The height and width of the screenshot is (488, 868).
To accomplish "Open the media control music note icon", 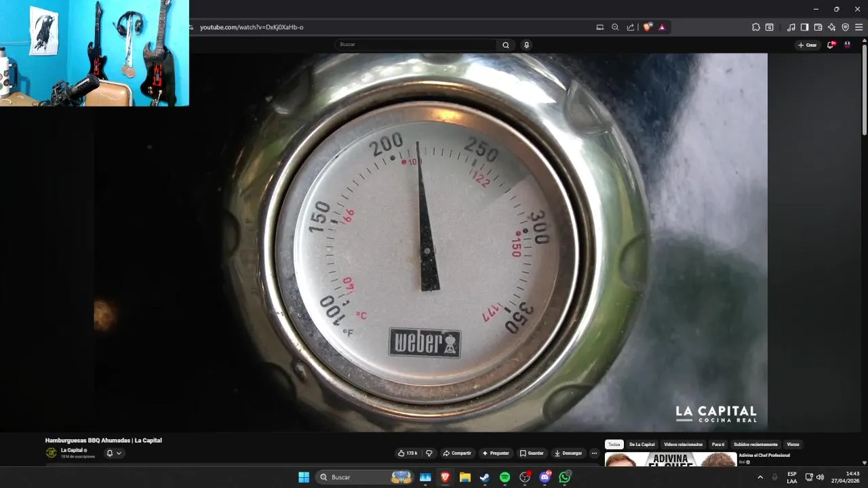I will click(791, 27).
